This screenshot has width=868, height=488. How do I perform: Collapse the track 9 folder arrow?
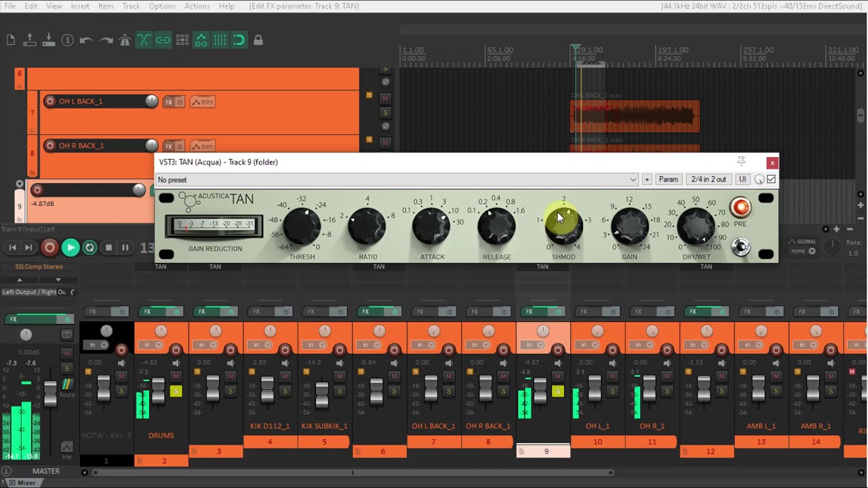click(20, 184)
